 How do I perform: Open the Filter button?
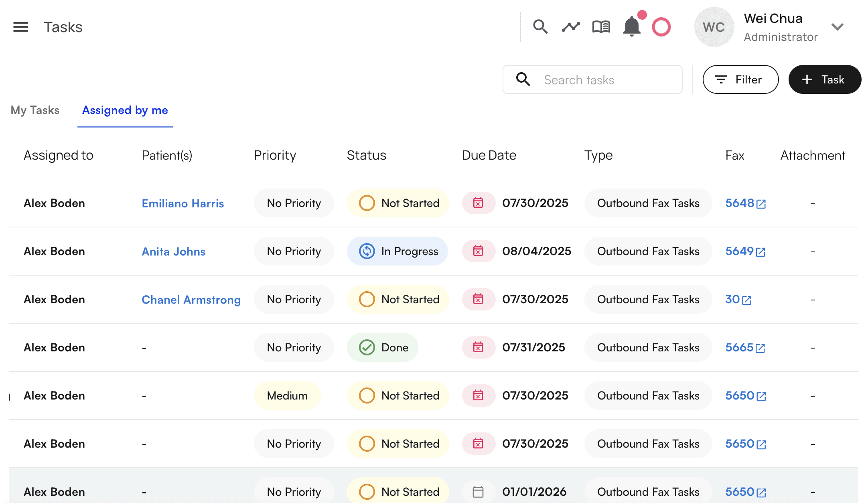(740, 79)
